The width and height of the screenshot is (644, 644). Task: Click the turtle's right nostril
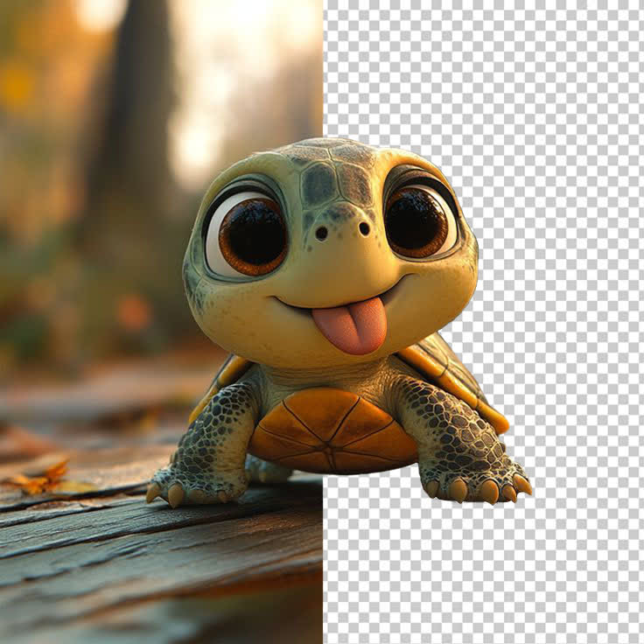point(363,228)
